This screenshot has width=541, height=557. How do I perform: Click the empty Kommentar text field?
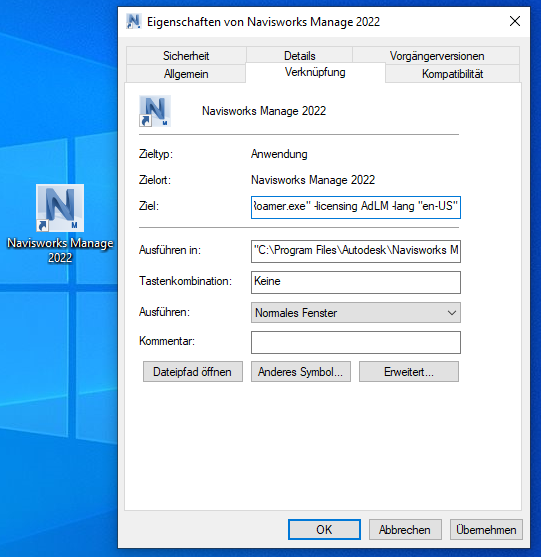point(356,342)
